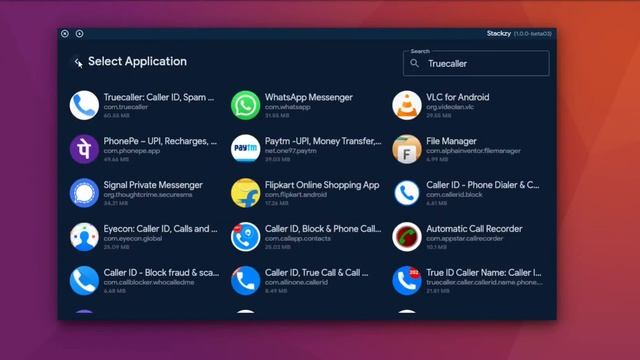The height and width of the screenshot is (360, 640).
Task: Focus the Search field containing Truecaller
Action: (x=476, y=63)
